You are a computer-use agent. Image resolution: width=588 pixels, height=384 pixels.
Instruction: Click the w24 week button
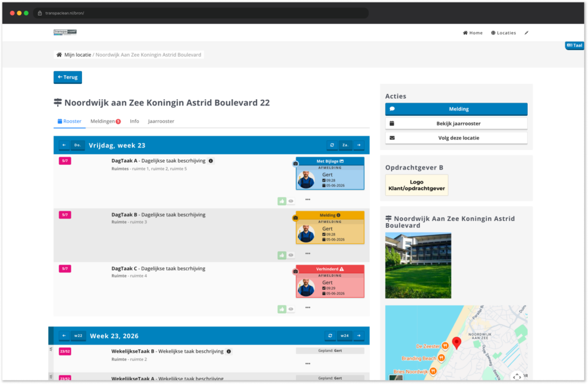pos(345,336)
